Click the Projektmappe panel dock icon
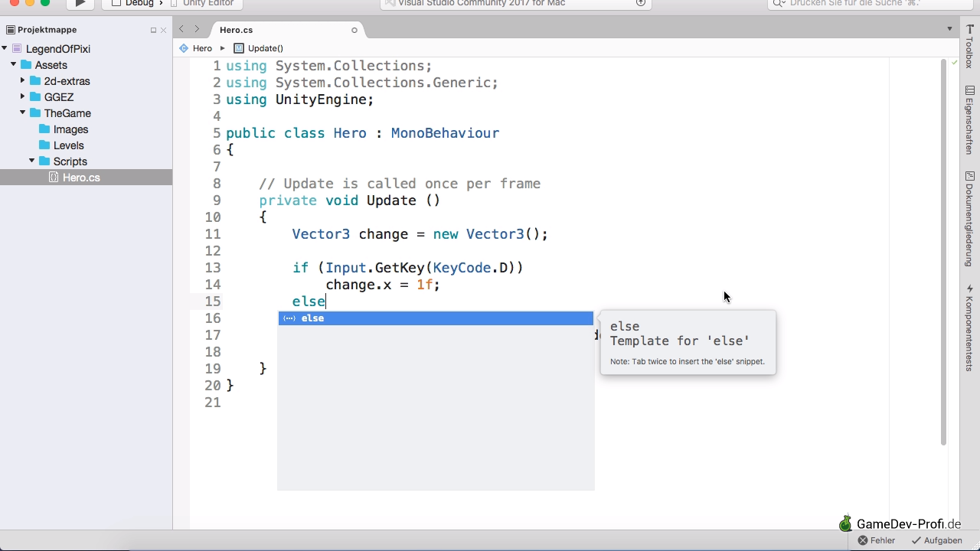Screen dimensions: 980x551 153,31
